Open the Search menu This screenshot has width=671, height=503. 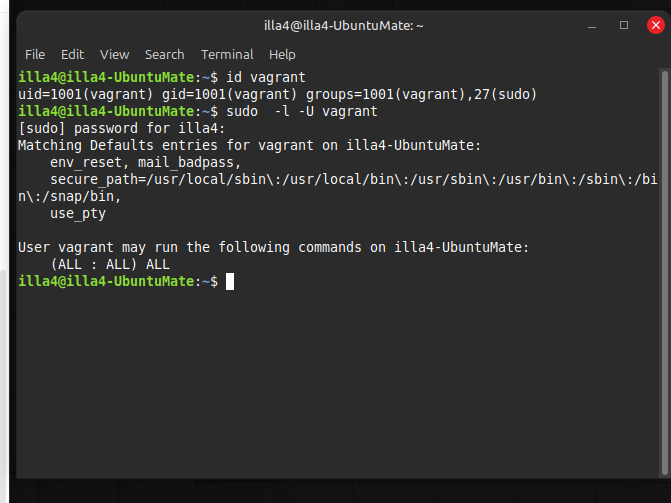164,54
